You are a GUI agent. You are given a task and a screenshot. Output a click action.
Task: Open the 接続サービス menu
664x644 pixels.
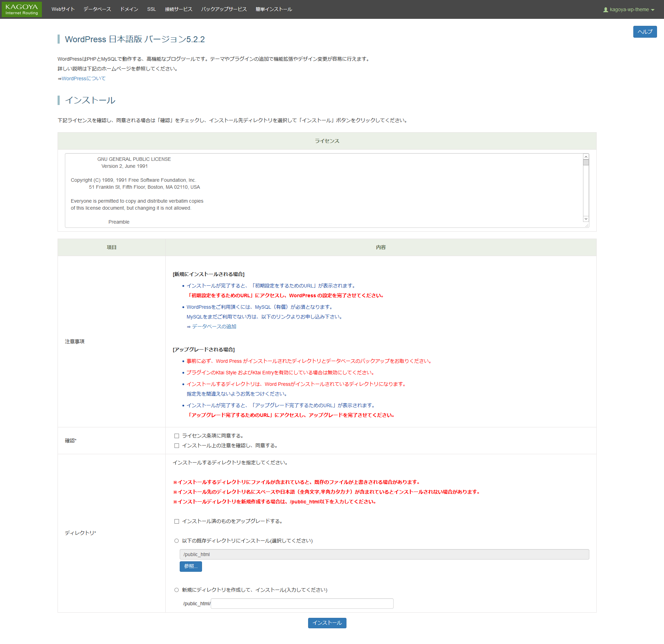(179, 9)
